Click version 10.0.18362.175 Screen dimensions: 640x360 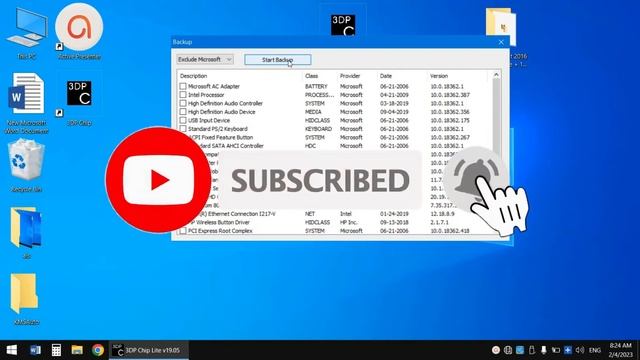[x=450, y=120]
